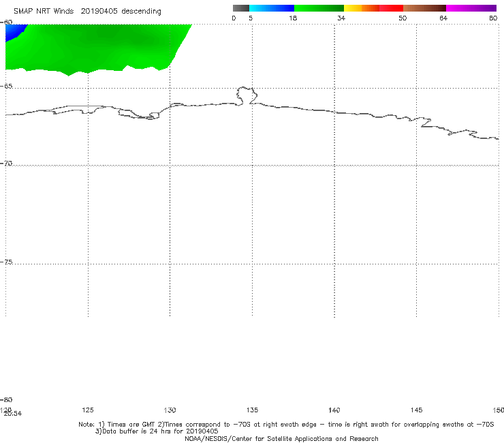
Task: Click the longitude label '135'
Action: pyautogui.click(x=252, y=410)
